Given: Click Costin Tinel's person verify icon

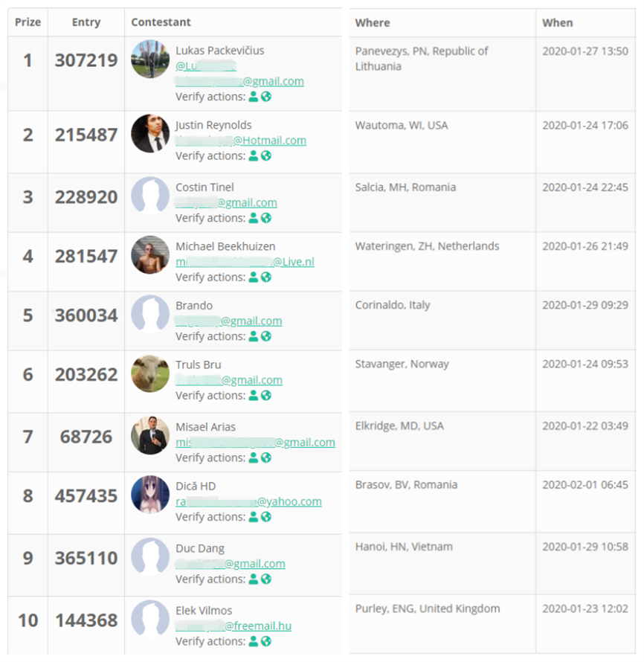Looking at the screenshot, I should [254, 218].
